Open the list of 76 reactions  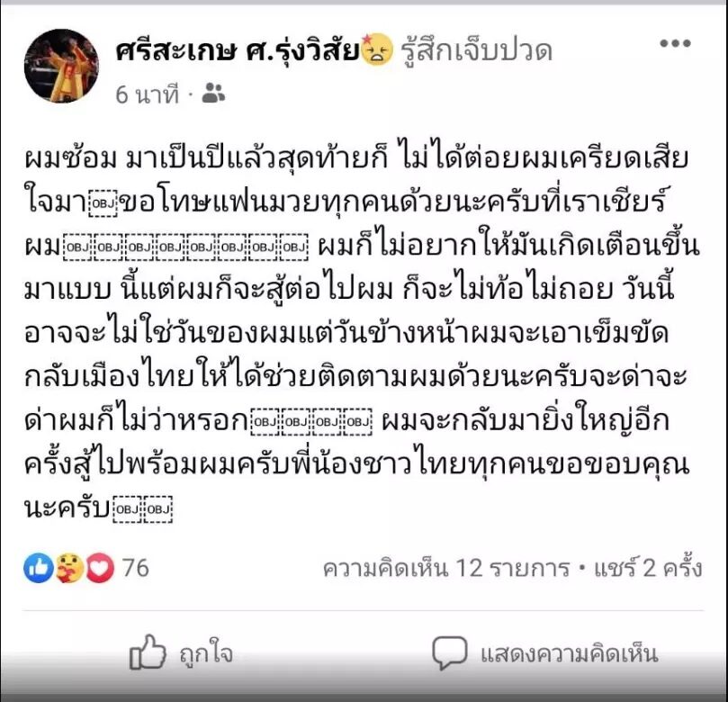[x=135, y=568]
